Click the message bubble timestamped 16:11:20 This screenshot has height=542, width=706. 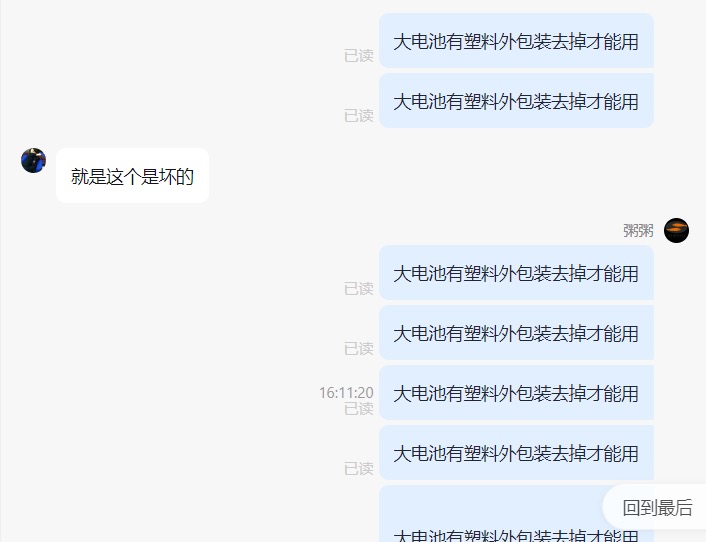pos(516,393)
